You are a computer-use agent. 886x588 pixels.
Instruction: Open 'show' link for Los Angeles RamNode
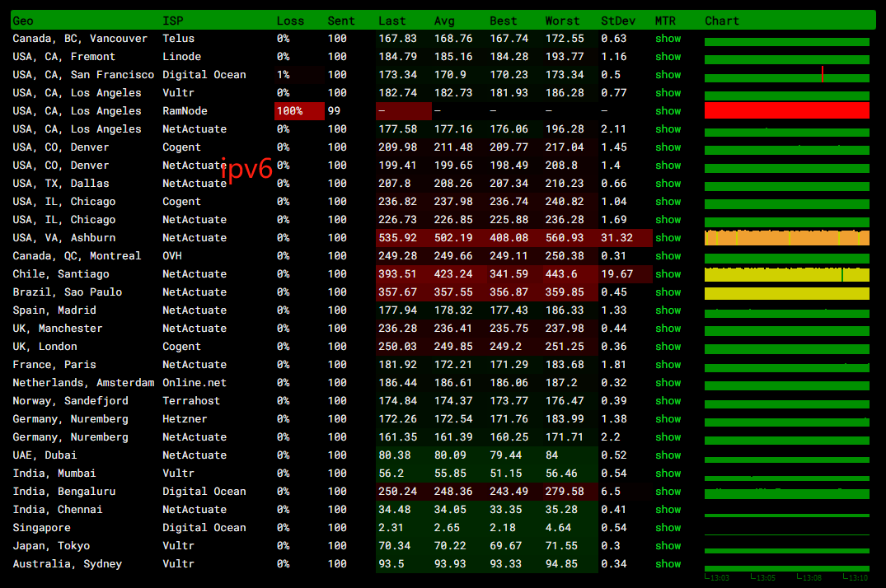pos(668,110)
